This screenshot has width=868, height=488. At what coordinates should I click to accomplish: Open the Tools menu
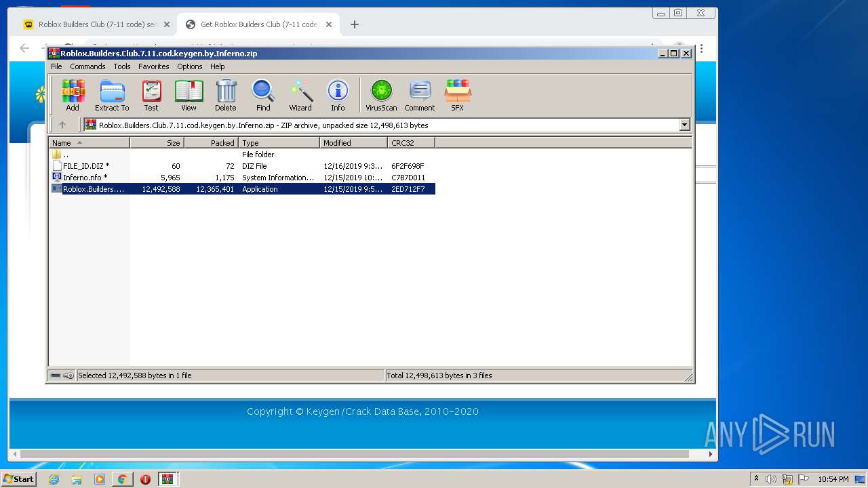tap(122, 66)
